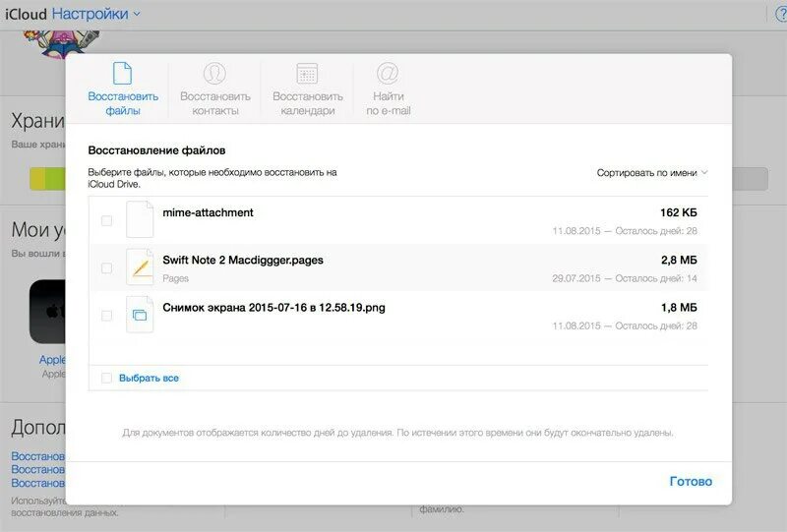
Task: Select file name Swift Note 2 Macdigger.pages
Action: pyautogui.click(x=243, y=260)
